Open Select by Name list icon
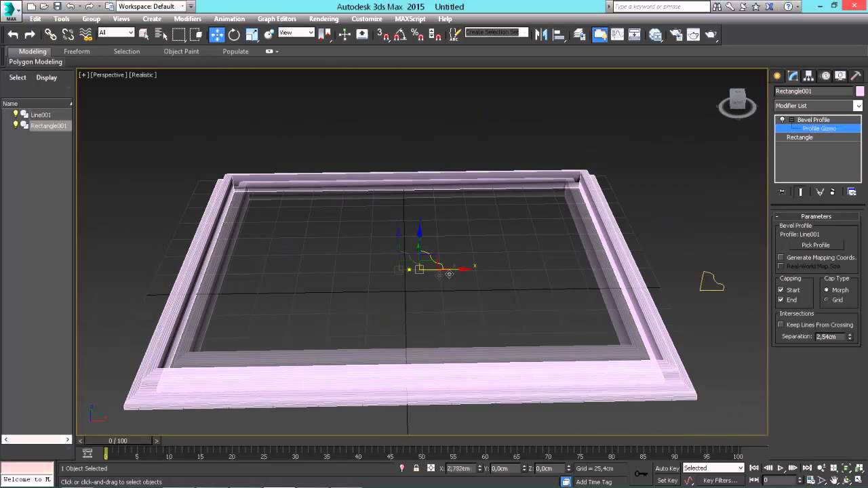Image resolution: width=868 pixels, height=488 pixels. pos(161,35)
